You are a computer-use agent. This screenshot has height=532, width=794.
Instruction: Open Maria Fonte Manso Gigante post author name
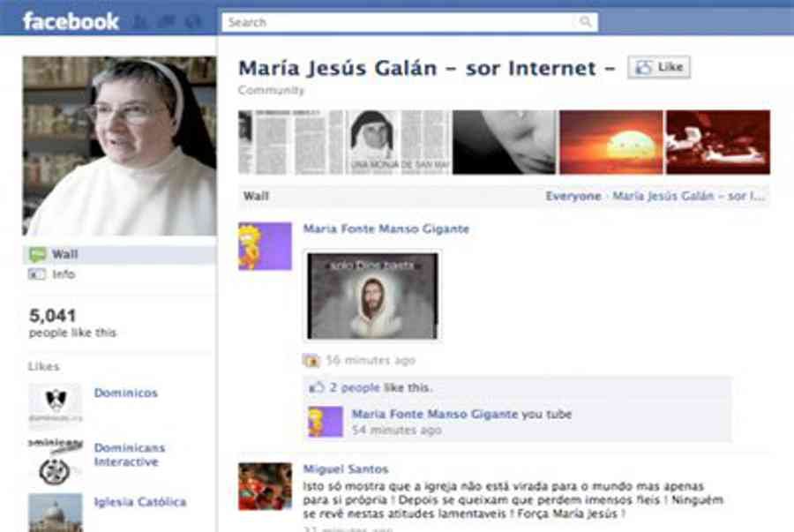pos(386,229)
